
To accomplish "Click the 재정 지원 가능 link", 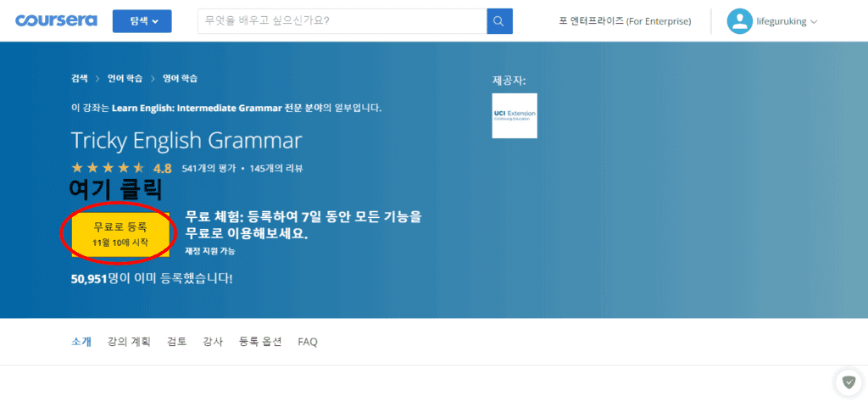I will [x=210, y=251].
